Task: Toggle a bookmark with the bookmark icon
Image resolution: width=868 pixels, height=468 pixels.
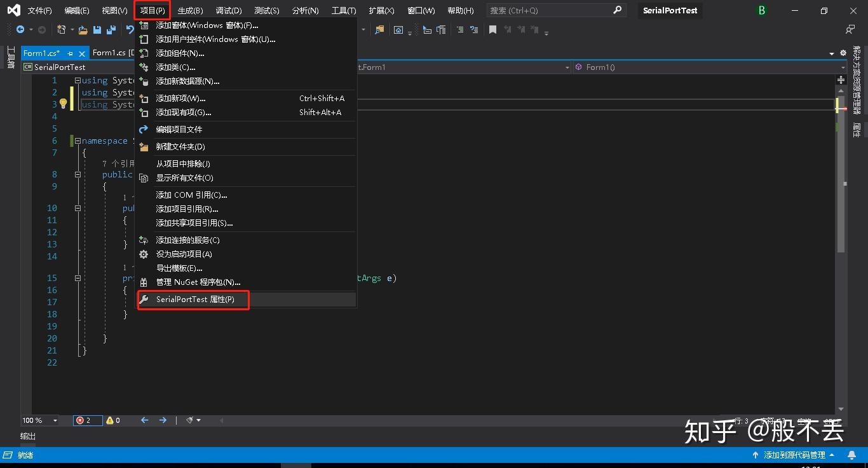Action: tap(493, 29)
